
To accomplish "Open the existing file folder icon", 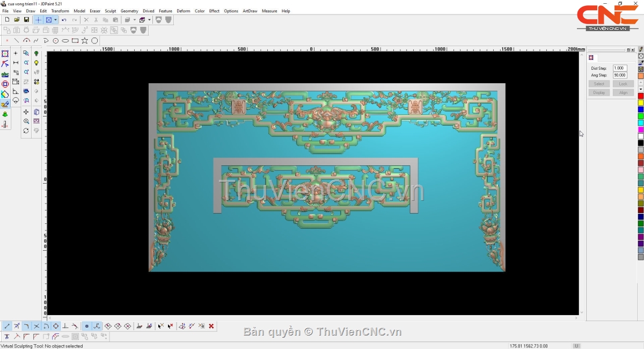I will point(17,20).
